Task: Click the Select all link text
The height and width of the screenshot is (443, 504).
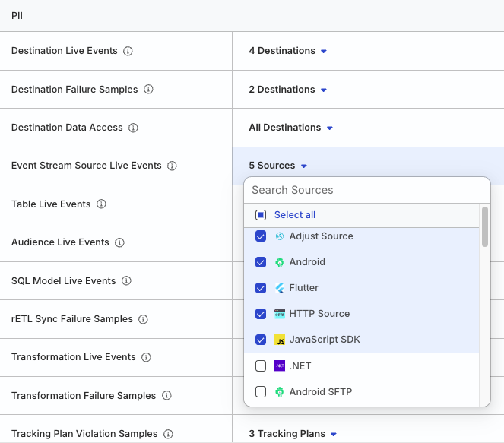Action: pyautogui.click(x=295, y=215)
